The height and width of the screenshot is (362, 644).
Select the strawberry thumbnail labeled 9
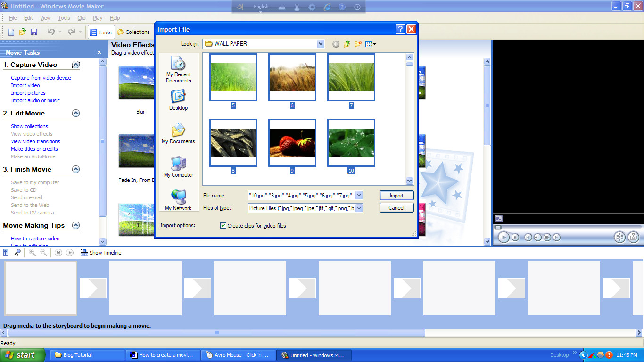292,143
